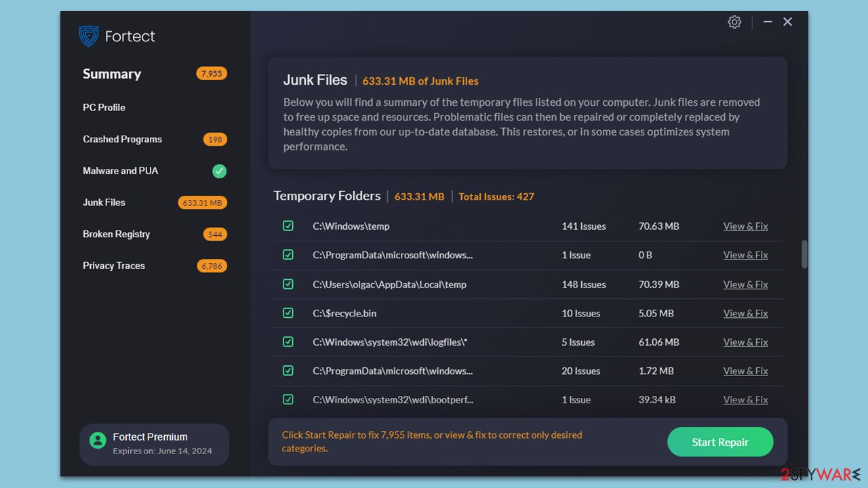Click the '5.05 MB' size value
The image size is (868, 488).
point(656,313)
